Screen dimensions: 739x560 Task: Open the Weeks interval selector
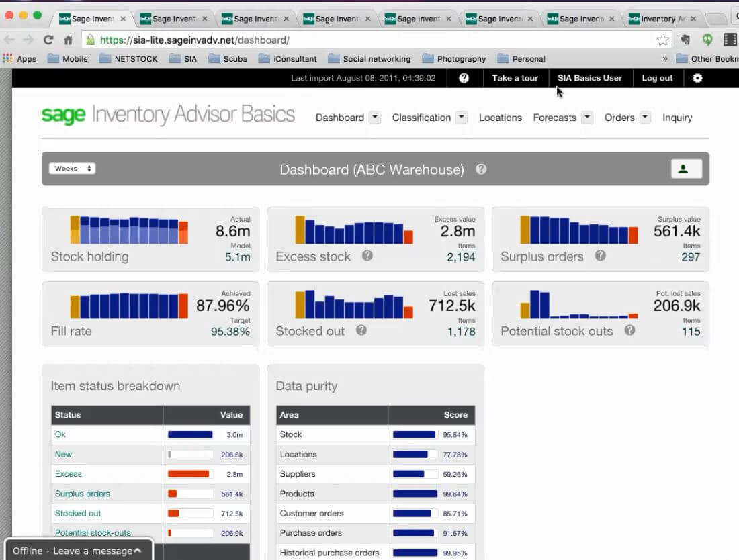point(72,168)
